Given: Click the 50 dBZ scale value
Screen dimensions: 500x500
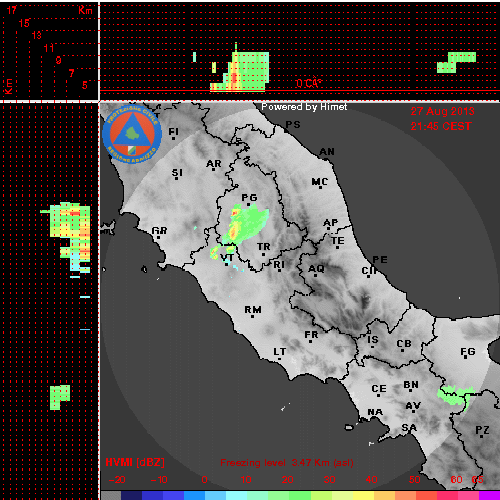Looking at the screenshot, I should (414, 480).
